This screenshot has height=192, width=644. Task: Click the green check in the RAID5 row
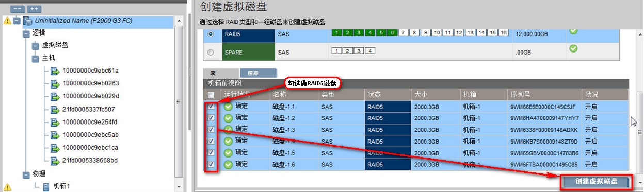click(x=573, y=31)
